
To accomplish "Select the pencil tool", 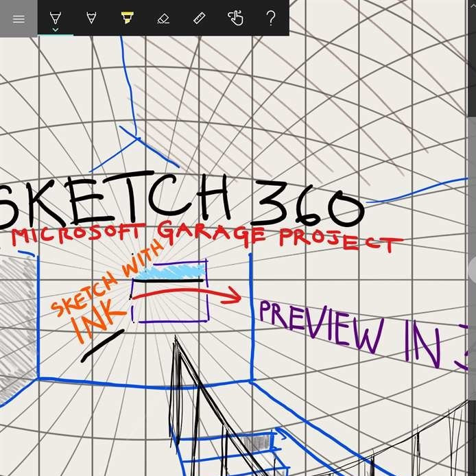I will click(x=91, y=18).
